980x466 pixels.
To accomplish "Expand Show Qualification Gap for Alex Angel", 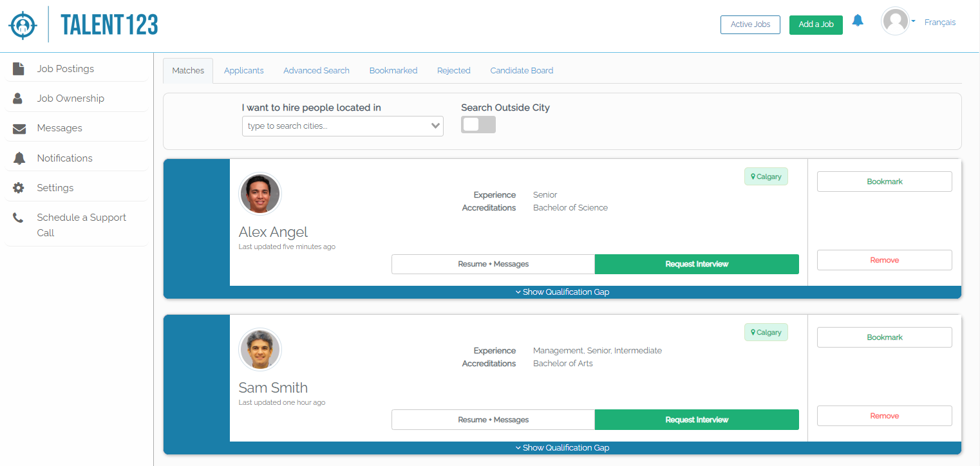I will point(561,292).
